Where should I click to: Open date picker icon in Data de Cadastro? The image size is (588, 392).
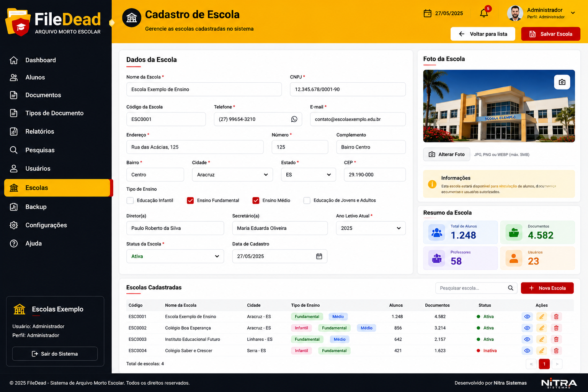point(319,256)
